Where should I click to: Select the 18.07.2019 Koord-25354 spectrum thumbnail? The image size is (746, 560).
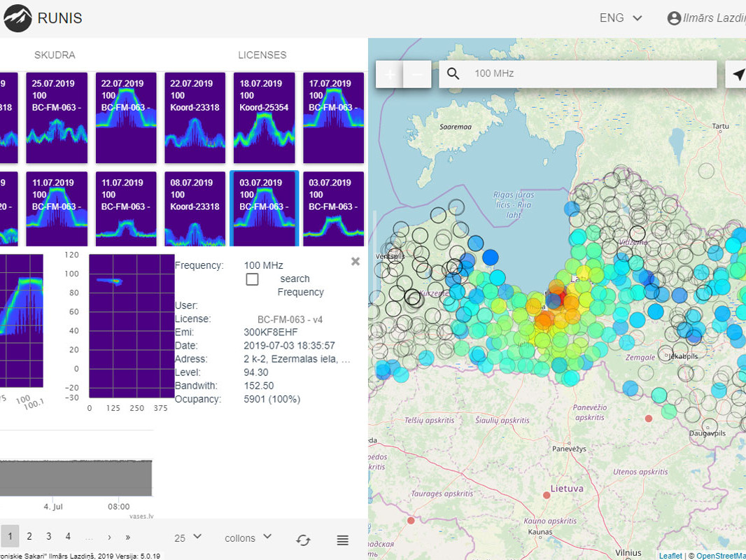click(264, 118)
